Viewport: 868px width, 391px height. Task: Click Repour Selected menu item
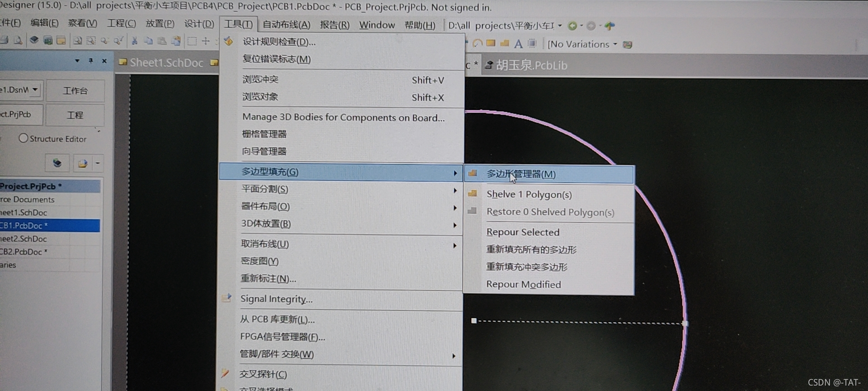click(549, 232)
